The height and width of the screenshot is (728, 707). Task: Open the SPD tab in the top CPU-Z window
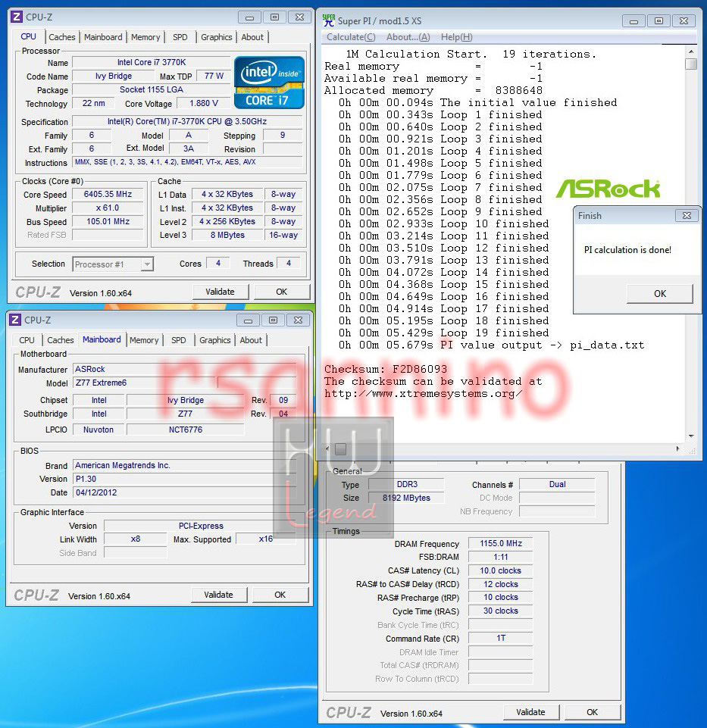180,37
